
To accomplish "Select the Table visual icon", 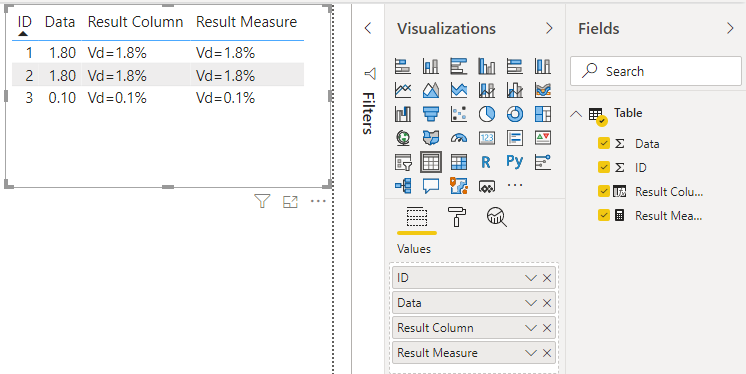I will click(x=431, y=162).
